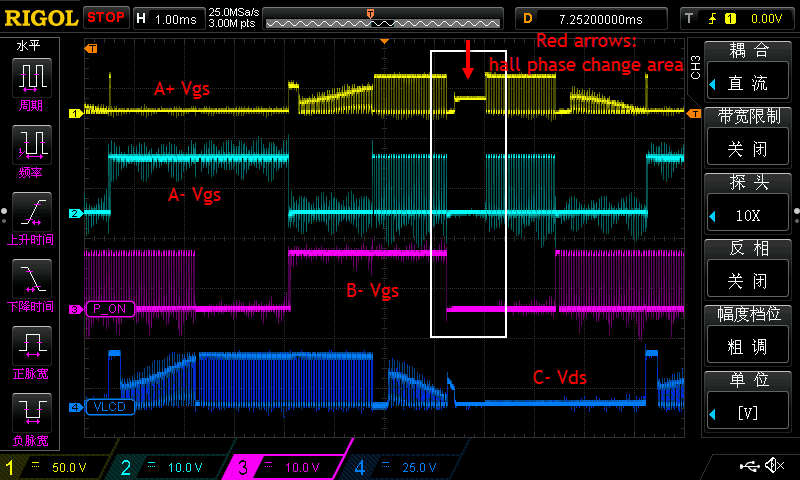Click the RIGOL logo
The height and width of the screenshot is (480, 800).
41,18
